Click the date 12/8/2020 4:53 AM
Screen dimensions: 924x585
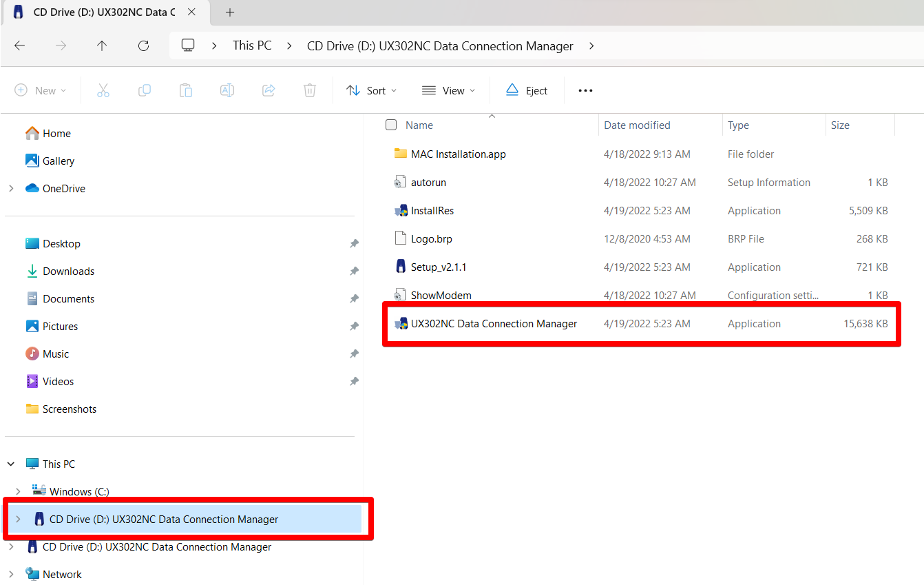pos(647,239)
